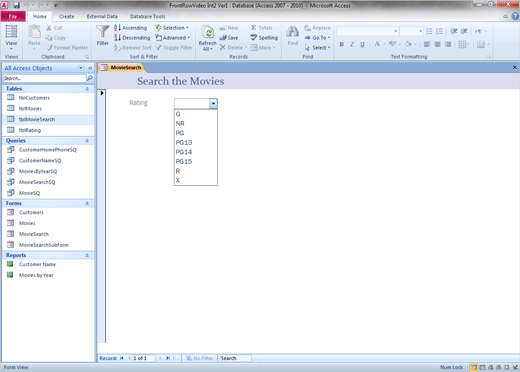Click the bullets list icon
Image resolution: width=520 pixels, height=372 pixels.
429,31
